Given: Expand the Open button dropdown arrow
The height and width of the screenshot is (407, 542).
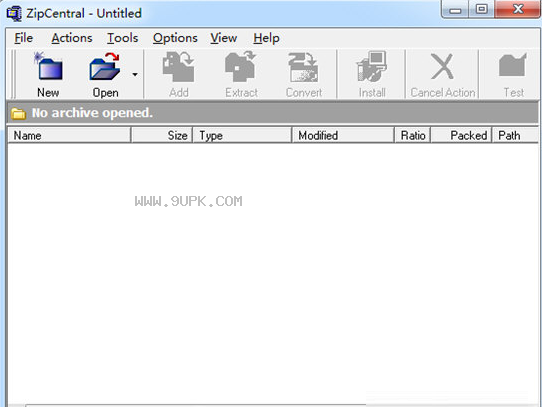Looking at the screenshot, I should [x=135, y=74].
